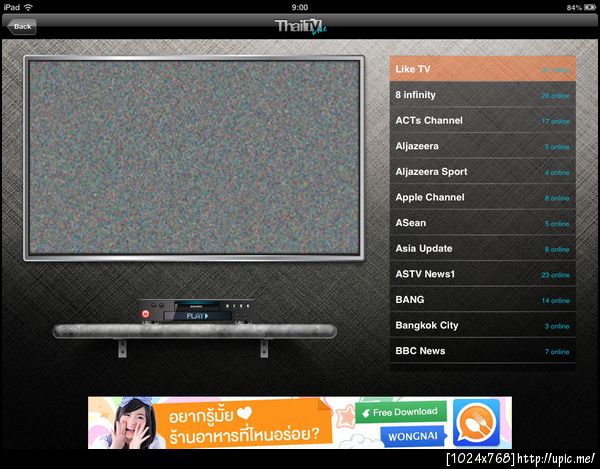Choose Aljazeera Sport from the list
The image size is (600, 469).
pos(483,171)
